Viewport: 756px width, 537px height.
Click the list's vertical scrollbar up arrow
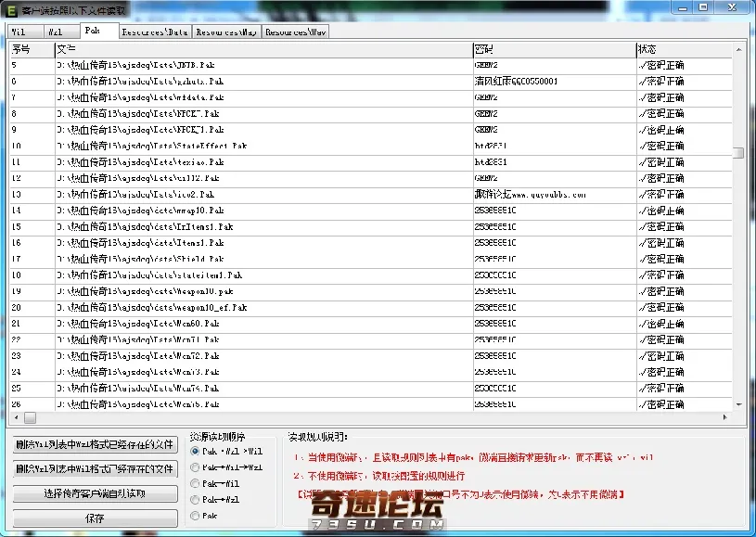coord(738,49)
